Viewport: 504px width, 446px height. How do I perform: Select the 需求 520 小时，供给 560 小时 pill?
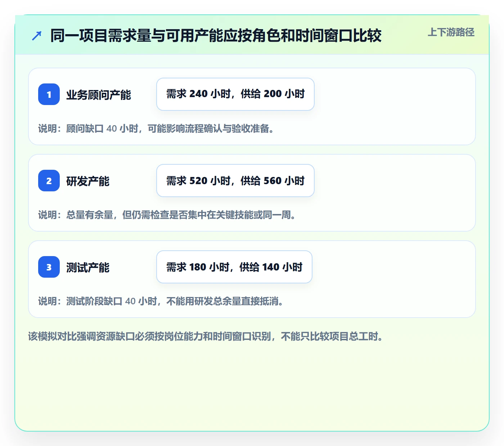point(235,181)
